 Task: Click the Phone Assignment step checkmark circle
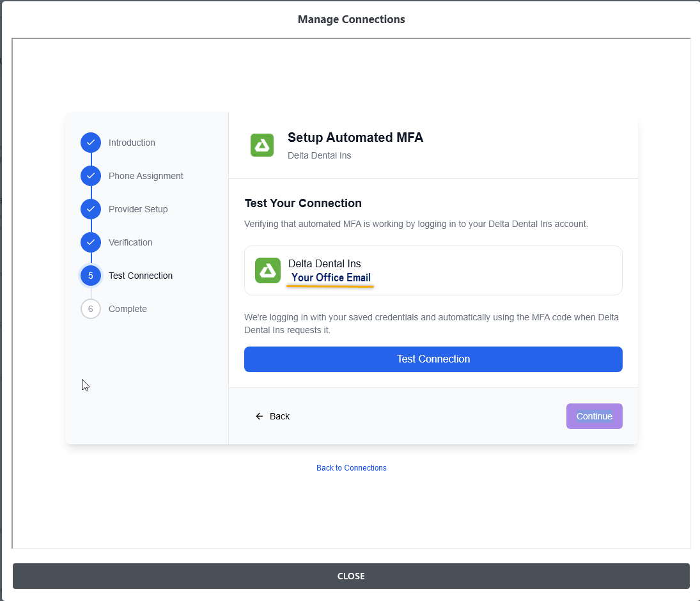point(91,175)
